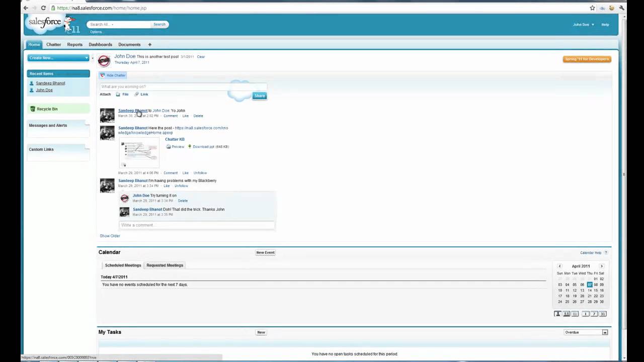This screenshot has height=362, width=644.
Task: Click Sandeep Bhanot avatar on Yo John post
Action: pos(107,116)
